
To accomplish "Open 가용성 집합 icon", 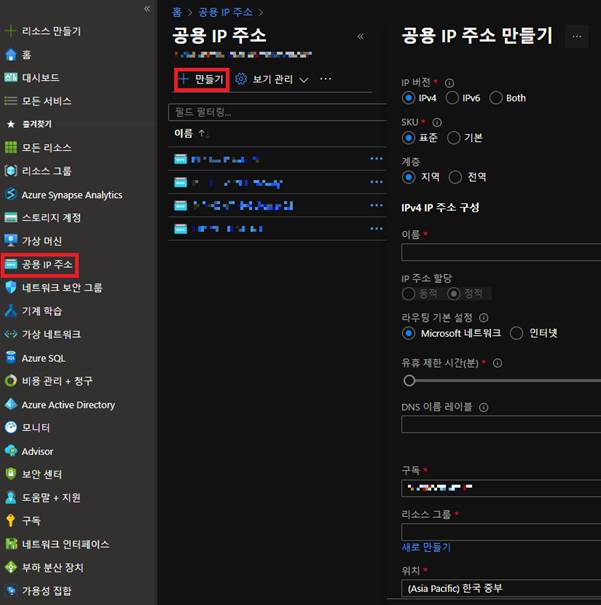I will (x=11, y=591).
